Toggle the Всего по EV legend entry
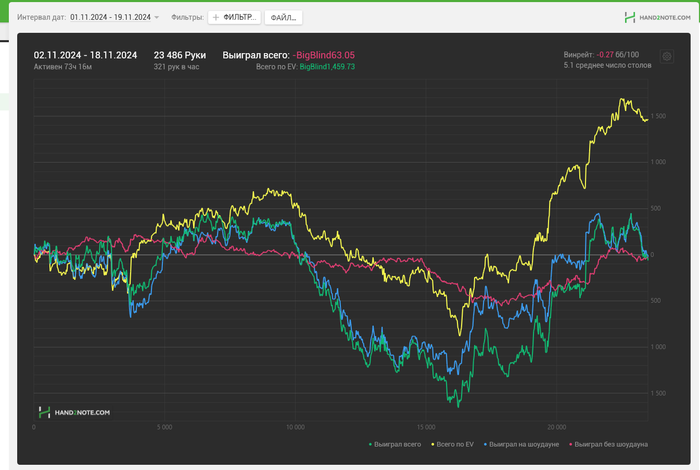Image resolution: width=700 pixels, height=470 pixels. click(452, 445)
